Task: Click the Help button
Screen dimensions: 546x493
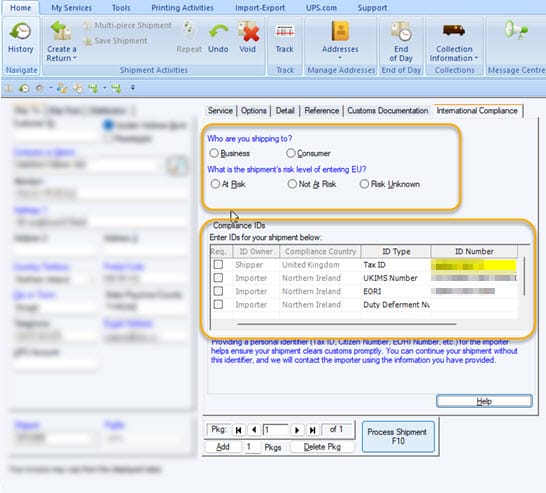Action: pyautogui.click(x=484, y=401)
